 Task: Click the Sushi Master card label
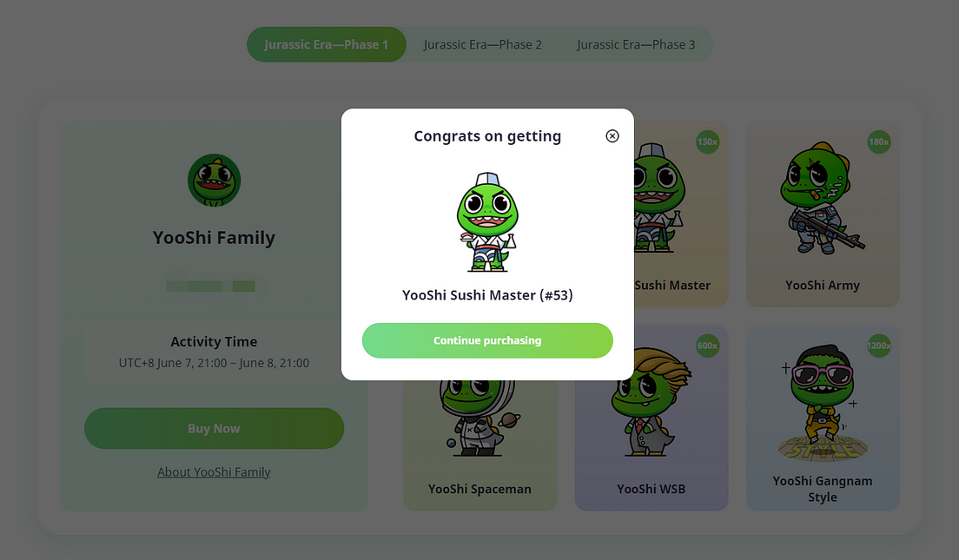tap(672, 286)
